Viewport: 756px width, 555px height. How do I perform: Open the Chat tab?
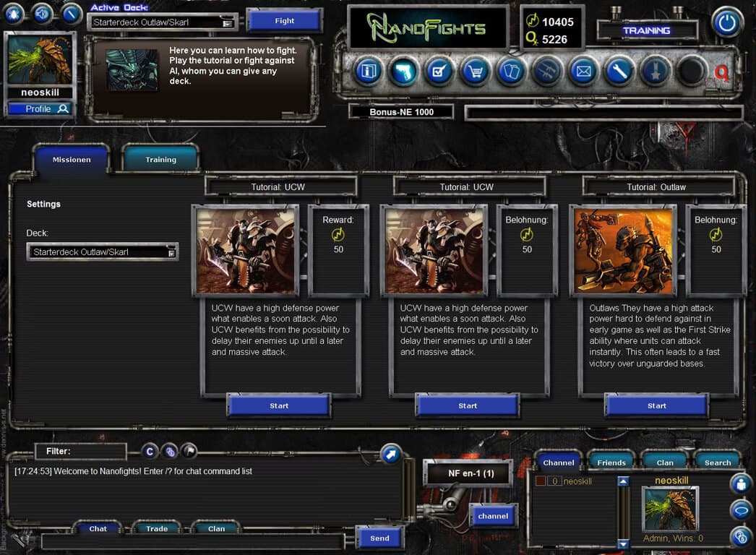tap(98, 528)
